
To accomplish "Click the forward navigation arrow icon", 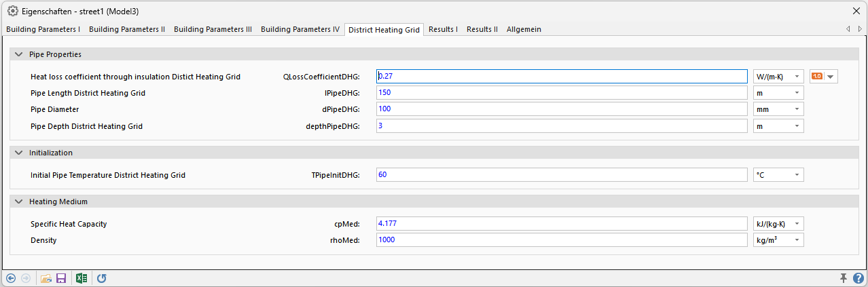I will click(26, 278).
